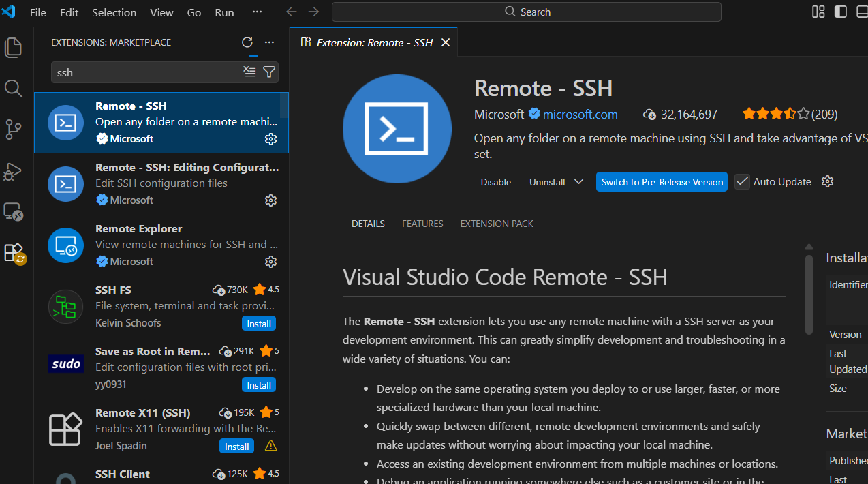Click the manage gear beside Auto Update
Screen dimensions: 868x484
pyautogui.click(x=828, y=182)
